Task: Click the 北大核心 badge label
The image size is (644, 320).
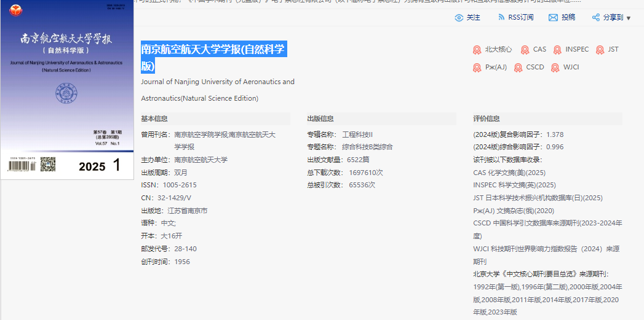Action: 499,50
